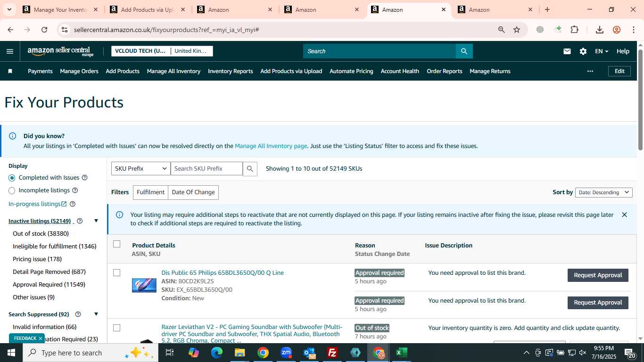Viewport: 644px width, 362px height.
Task: Click the SKU search magnifier button
Action: pos(250,169)
